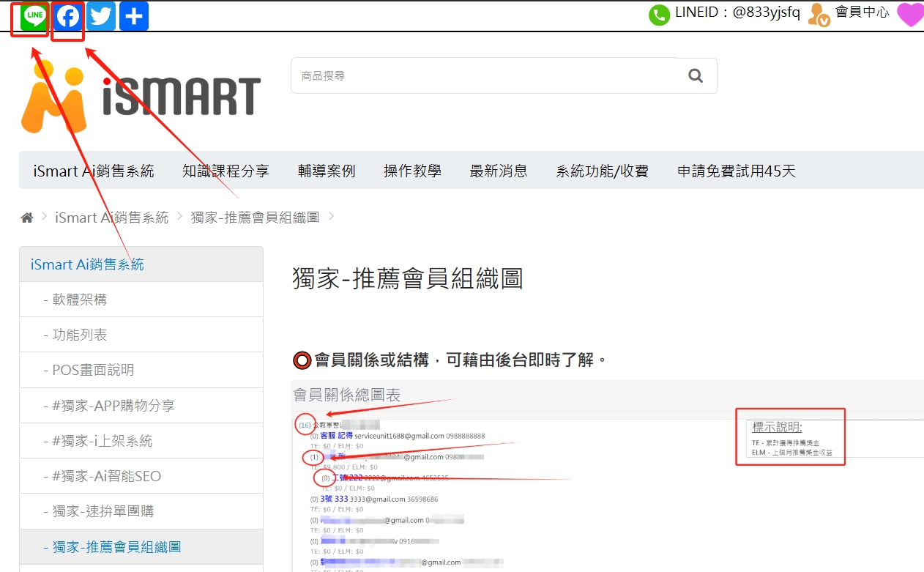The image size is (924, 572).
Task: Open 功能列表 in the sidebar
Action: tap(141, 335)
